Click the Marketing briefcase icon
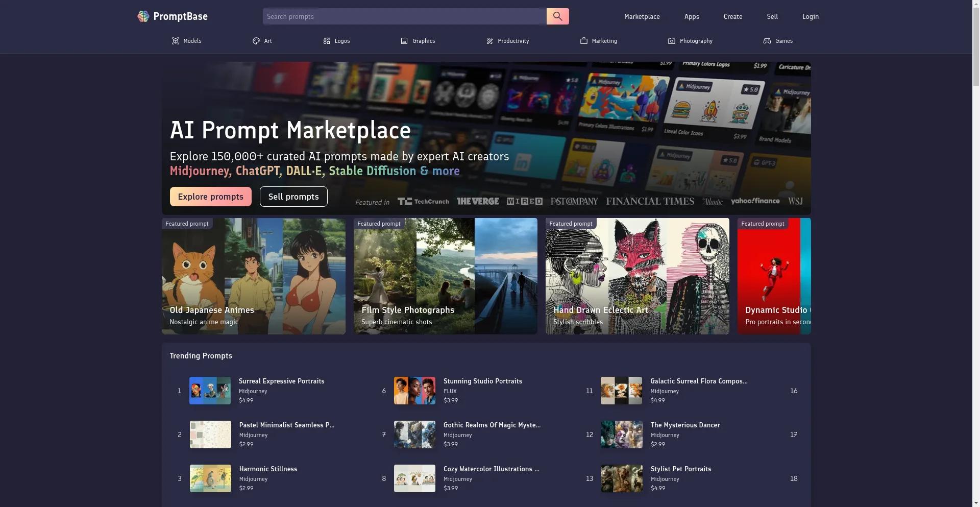This screenshot has width=980, height=507. tap(584, 41)
